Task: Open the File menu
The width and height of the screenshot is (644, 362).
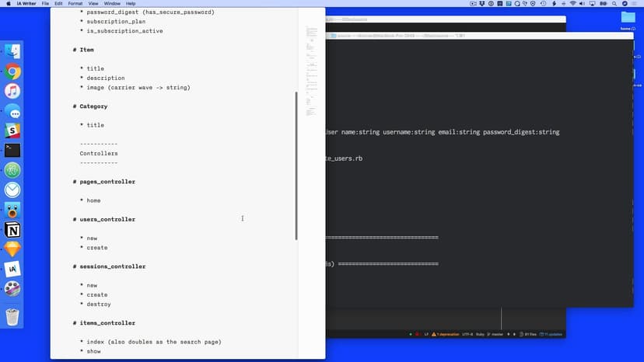Action: (45, 4)
